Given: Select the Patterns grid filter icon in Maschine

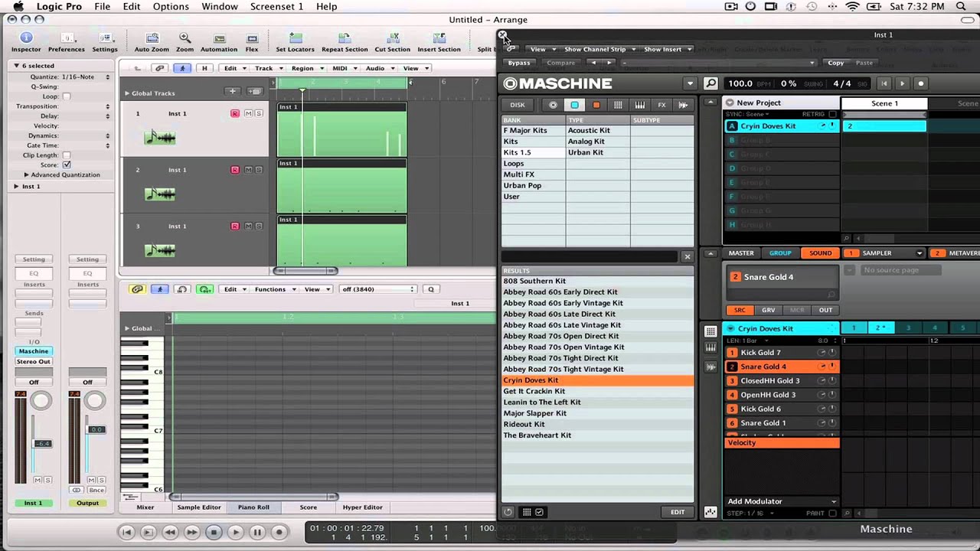Looking at the screenshot, I should tap(618, 105).
